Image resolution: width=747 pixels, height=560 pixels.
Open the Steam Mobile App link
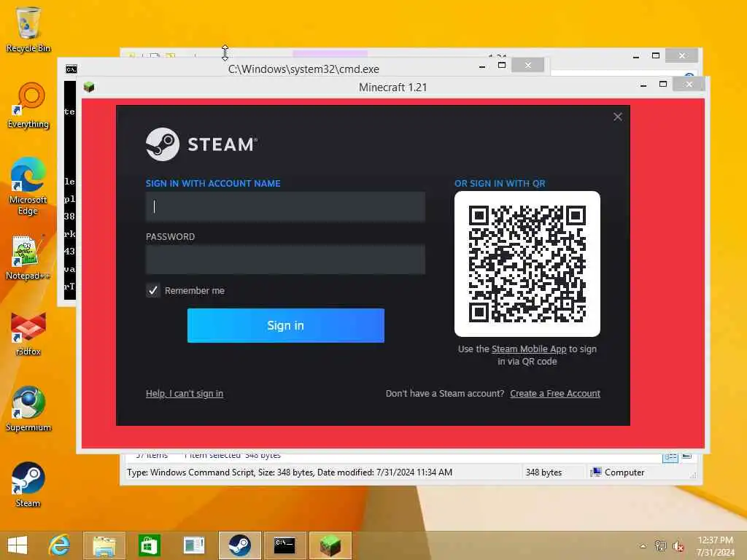click(x=529, y=349)
